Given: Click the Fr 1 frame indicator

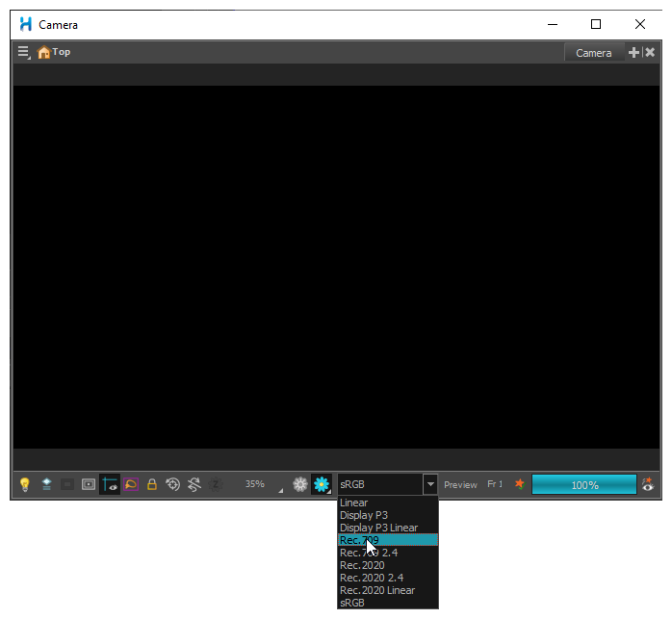Looking at the screenshot, I should point(495,485).
